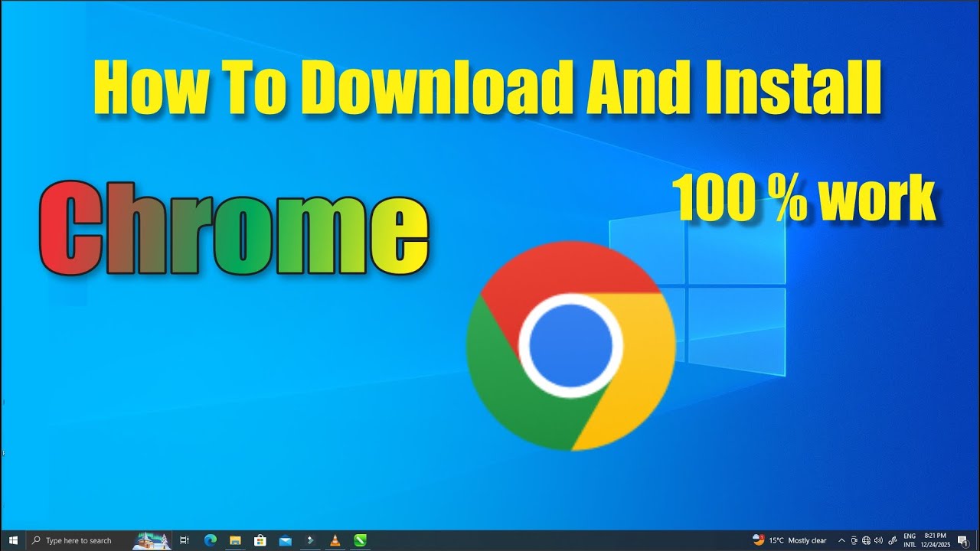980x551 pixels.
Task: Open the volume speaker control
Action: click(878, 540)
